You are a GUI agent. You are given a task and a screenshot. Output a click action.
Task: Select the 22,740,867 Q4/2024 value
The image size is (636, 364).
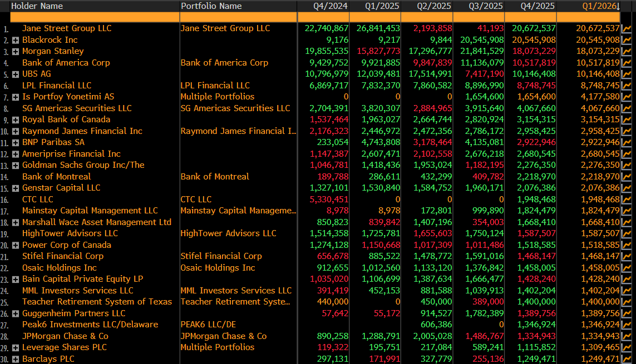click(x=327, y=28)
